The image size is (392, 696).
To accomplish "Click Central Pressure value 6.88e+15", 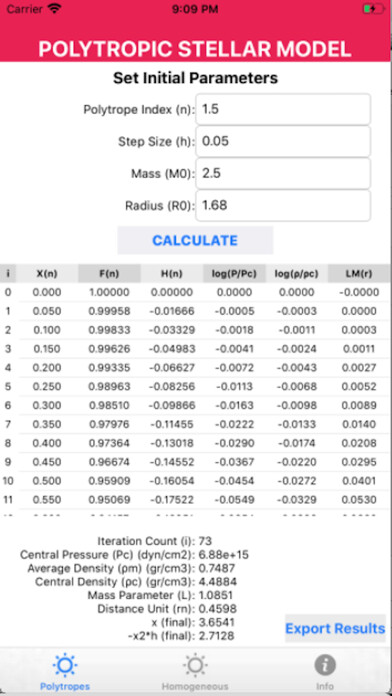I will [x=224, y=555].
